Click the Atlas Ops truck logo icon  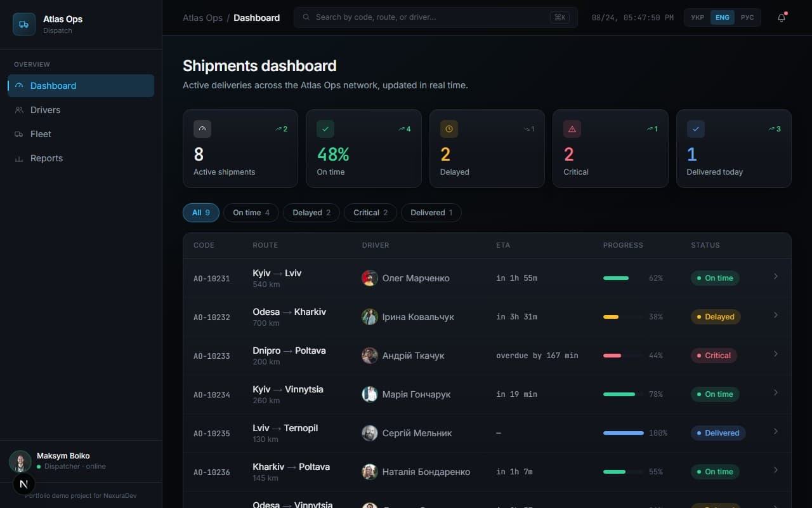pyautogui.click(x=24, y=24)
